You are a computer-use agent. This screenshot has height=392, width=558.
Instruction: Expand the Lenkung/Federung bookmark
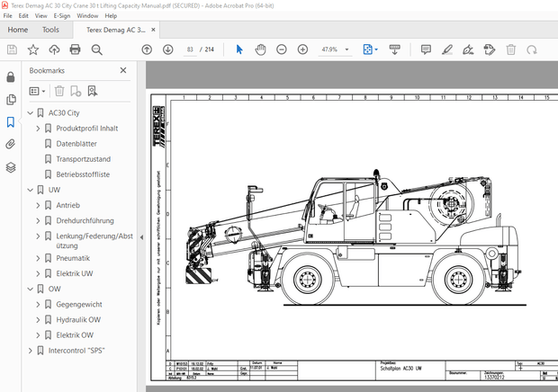[38, 236]
